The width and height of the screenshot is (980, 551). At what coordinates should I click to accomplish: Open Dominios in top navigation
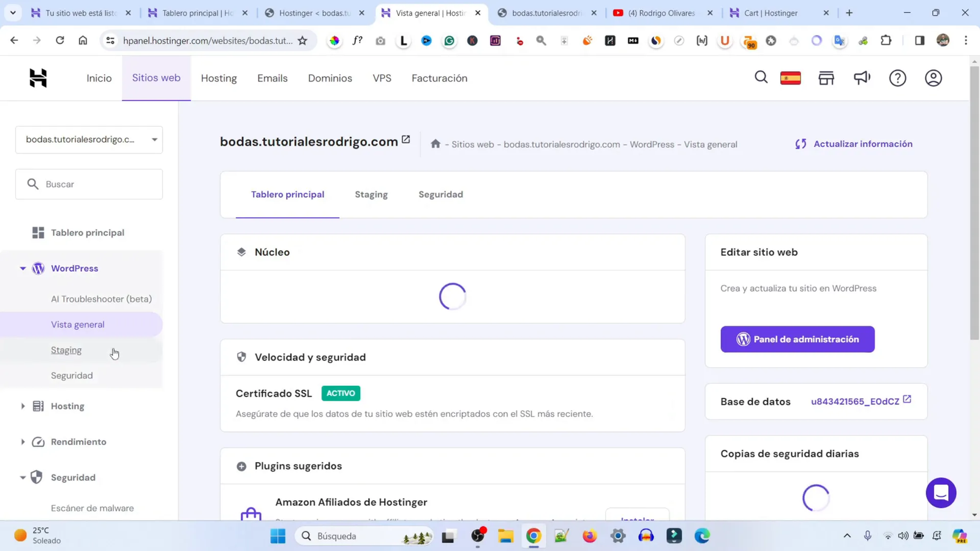[330, 78]
